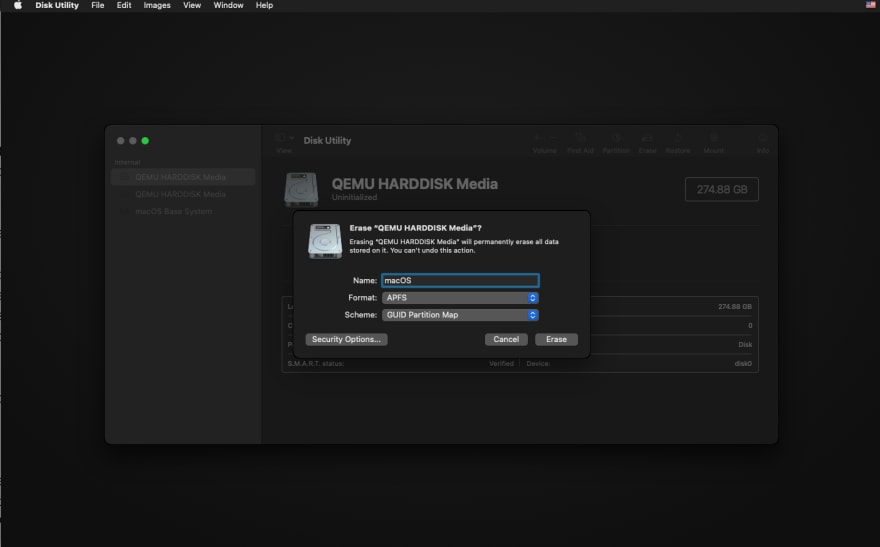880x547 pixels.
Task: Click the remove Volume minus icon
Action: [552, 138]
